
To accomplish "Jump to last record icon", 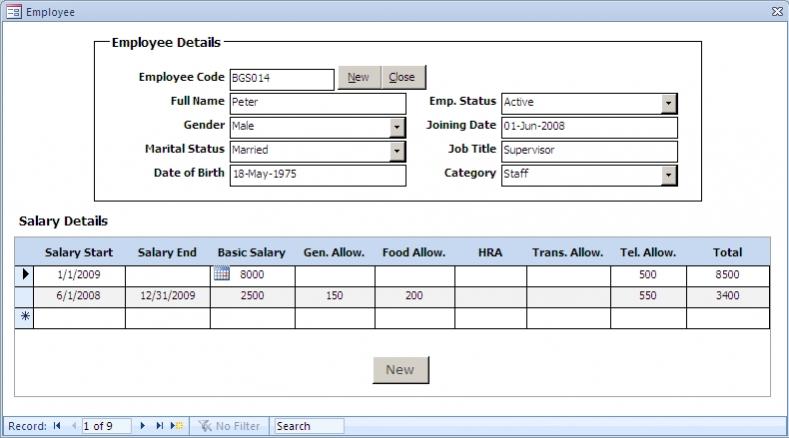I will click(x=160, y=426).
